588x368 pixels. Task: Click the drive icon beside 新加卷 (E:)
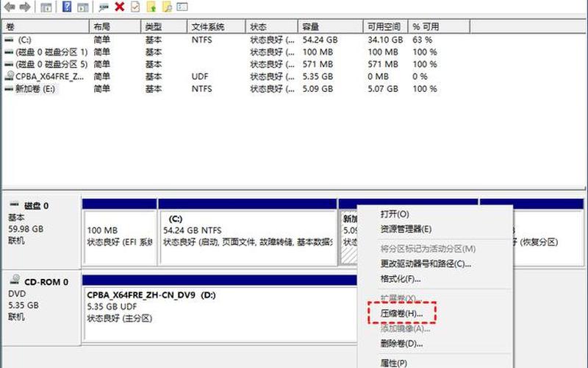point(9,89)
